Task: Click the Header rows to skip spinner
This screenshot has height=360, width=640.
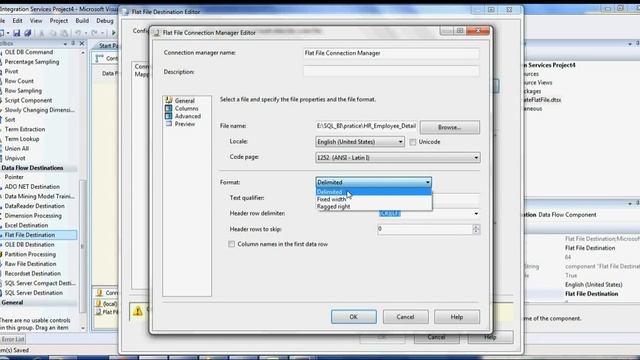Action: [476, 229]
